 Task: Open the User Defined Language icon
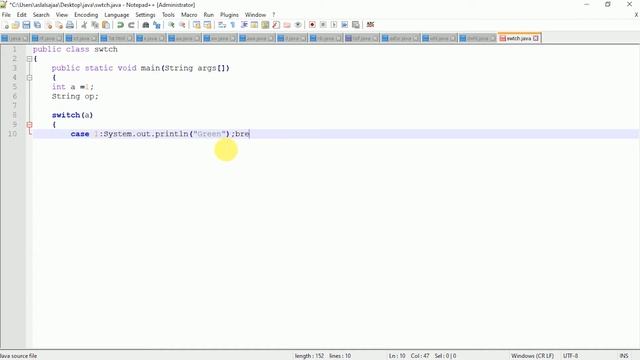[254, 25]
